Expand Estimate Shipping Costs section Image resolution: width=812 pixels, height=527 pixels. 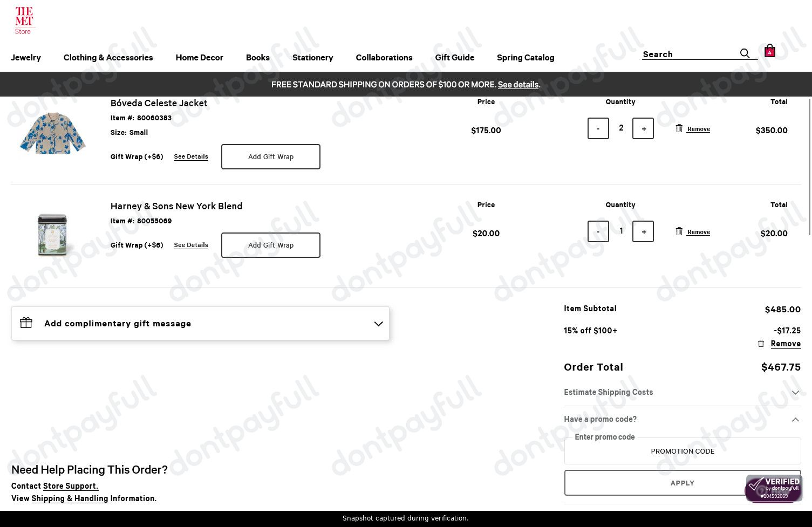pyautogui.click(x=683, y=392)
